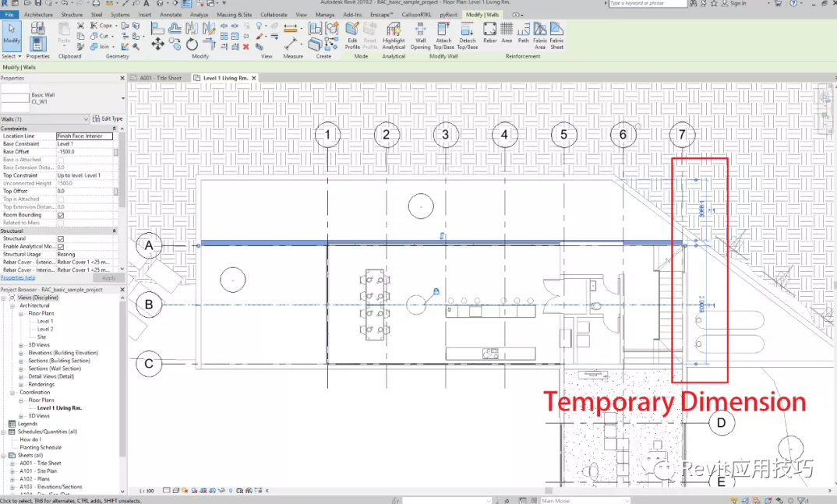Image resolution: width=837 pixels, height=504 pixels.
Task: Select the Align tool icon
Action: click(x=157, y=28)
